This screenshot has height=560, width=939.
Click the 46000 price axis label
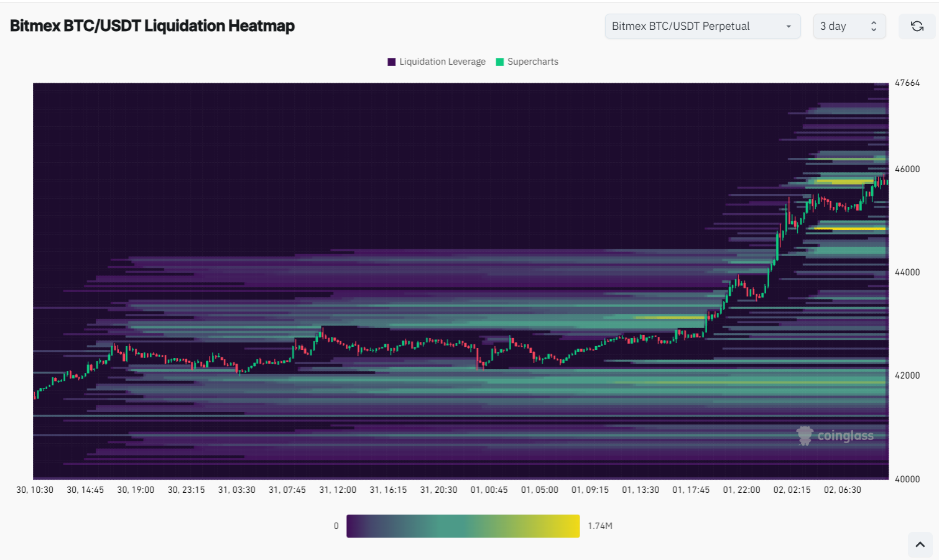click(x=907, y=169)
